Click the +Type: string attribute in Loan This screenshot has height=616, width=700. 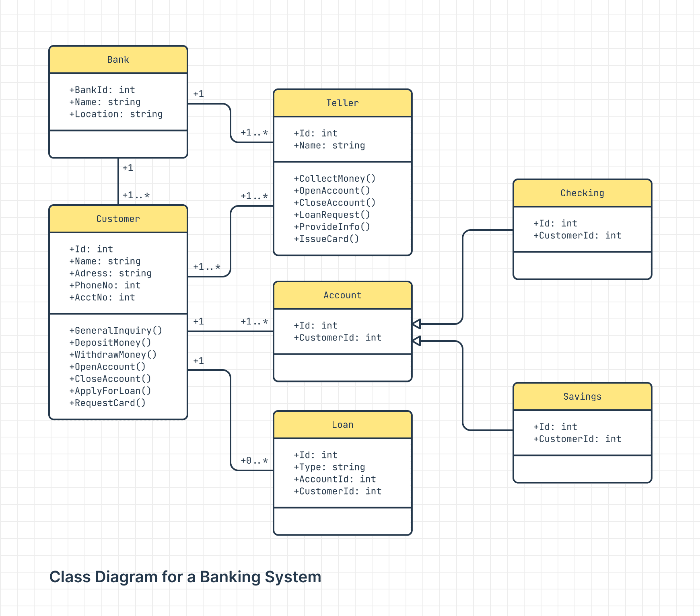click(x=329, y=467)
